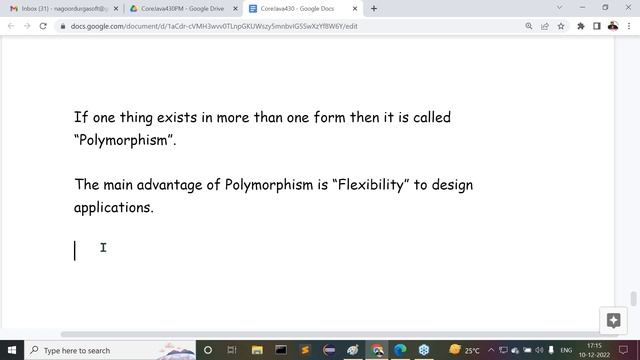Open the Command Prompt taskbar icon
The width and height of the screenshot is (640, 360).
(x=281, y=350)
